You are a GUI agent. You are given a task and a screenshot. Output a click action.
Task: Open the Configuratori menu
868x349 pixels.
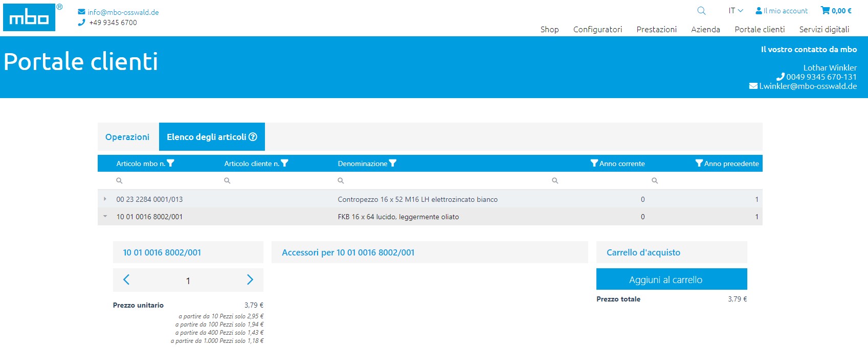coord(597,29)
